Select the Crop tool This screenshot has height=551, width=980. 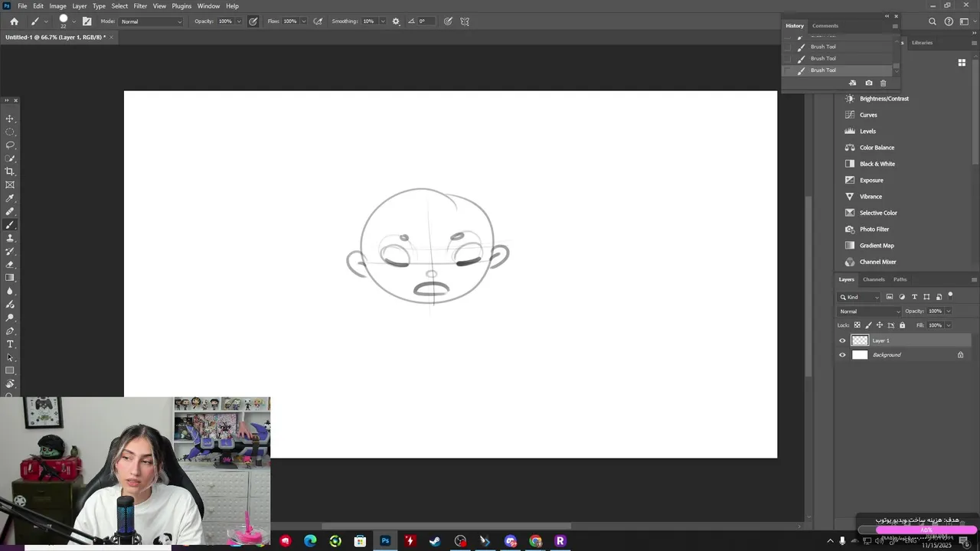[10, 171]
